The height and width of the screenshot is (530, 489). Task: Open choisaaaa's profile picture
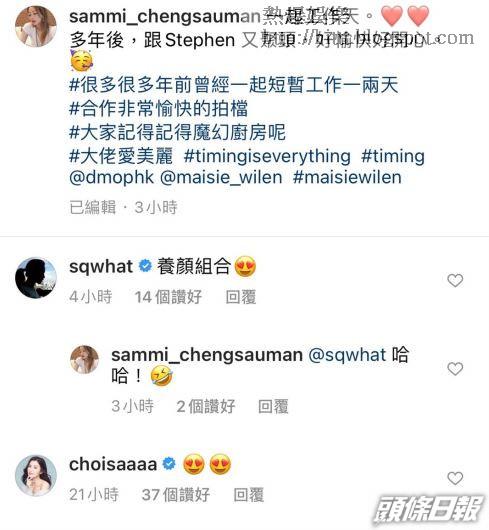coord(36,475)
